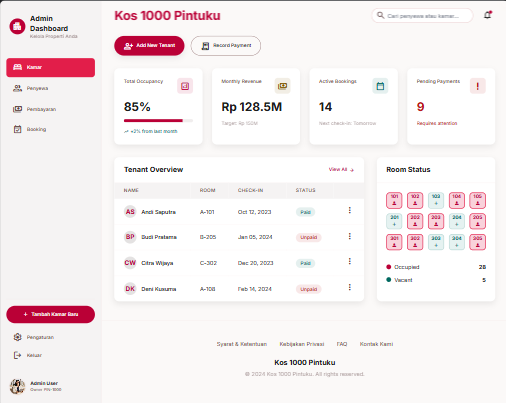
Task: Open the Kebijakan Privasi footer link
Action: [x=302, y=344]
